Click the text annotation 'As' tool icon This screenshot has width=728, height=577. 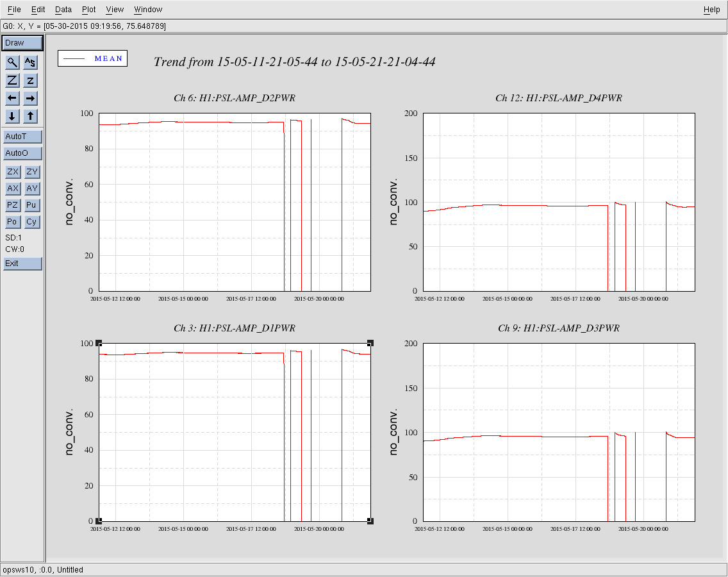(30, 62)
